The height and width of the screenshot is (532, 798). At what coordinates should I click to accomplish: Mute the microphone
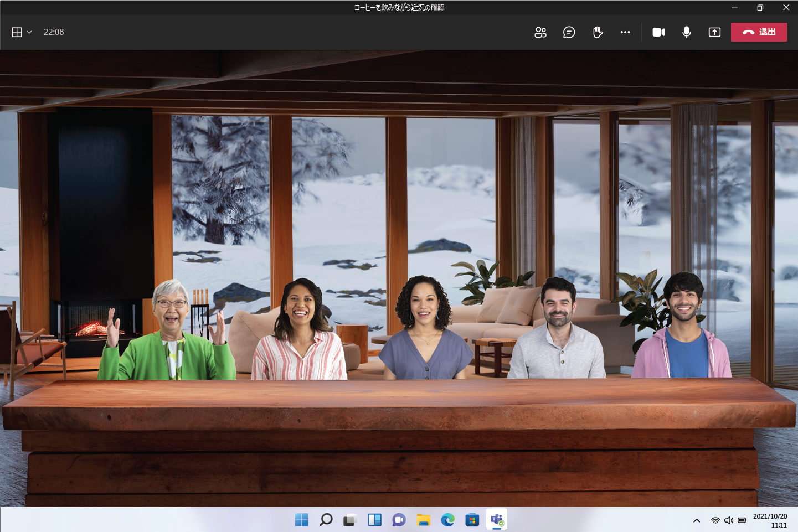pyautogui.click(x=687, y=32)
